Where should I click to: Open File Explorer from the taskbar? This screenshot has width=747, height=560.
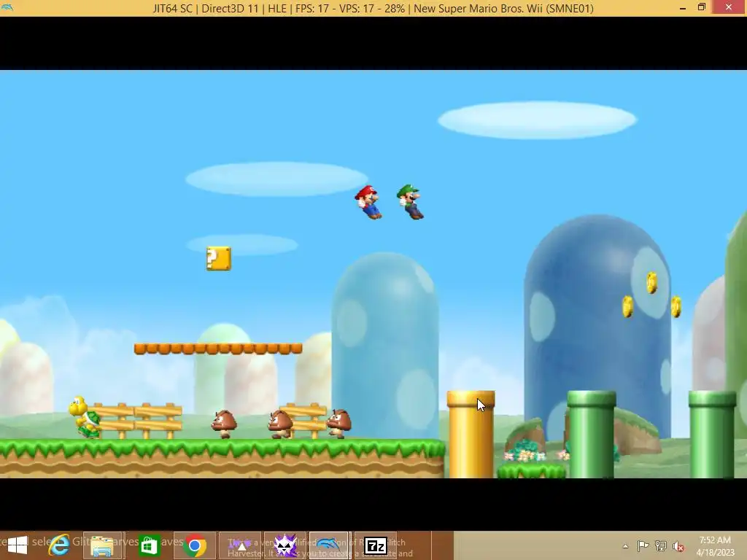click(102, 545)
